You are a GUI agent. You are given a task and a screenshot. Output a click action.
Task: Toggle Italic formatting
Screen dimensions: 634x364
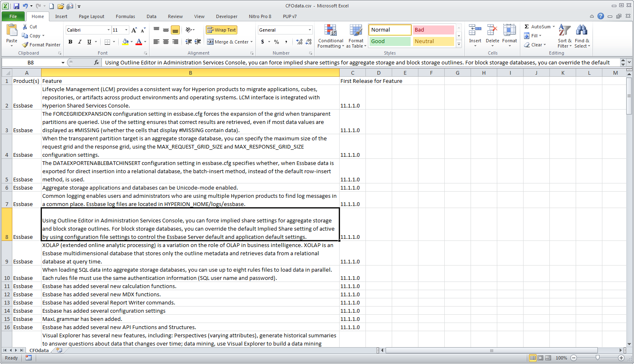(x=80, y=42)
